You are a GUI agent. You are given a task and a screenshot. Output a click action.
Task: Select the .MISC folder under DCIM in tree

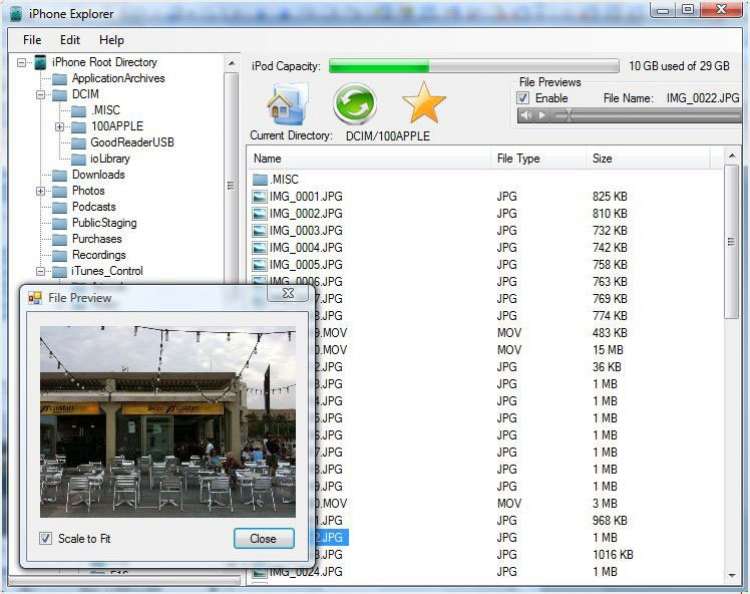click(x=106, y=110)
